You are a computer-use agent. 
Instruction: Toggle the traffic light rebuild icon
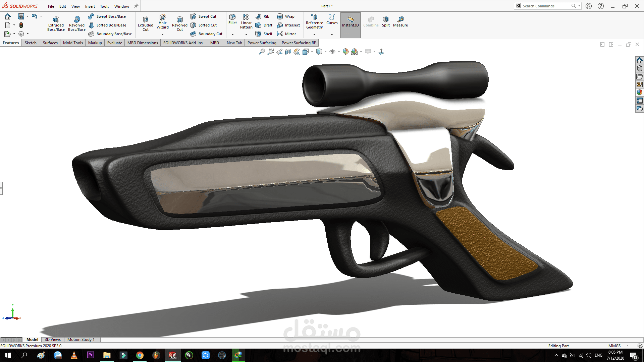[21, 25]
